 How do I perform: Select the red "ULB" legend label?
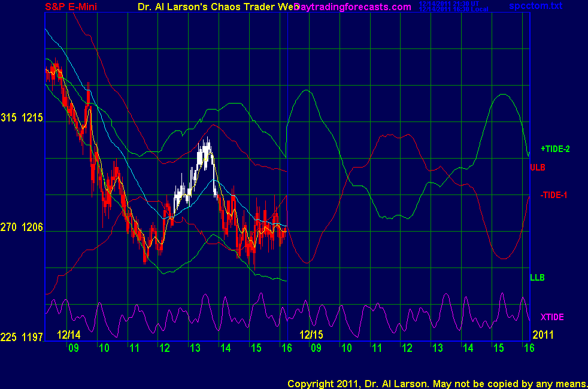537,168
